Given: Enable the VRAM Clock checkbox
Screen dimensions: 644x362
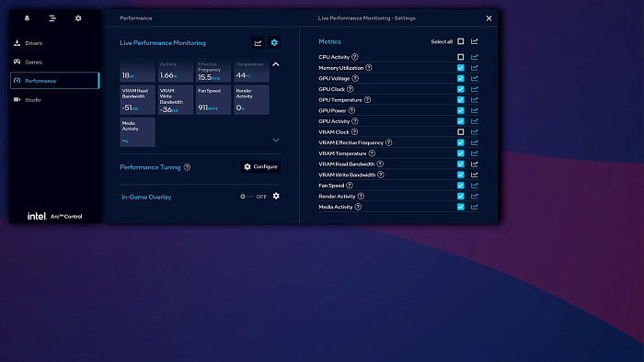Looking at the screenshot, I should pyautogui.click(x=460, y=132).
